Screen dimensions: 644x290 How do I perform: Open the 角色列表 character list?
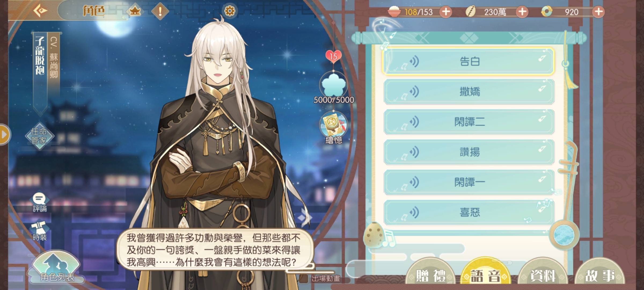(56, 267)
